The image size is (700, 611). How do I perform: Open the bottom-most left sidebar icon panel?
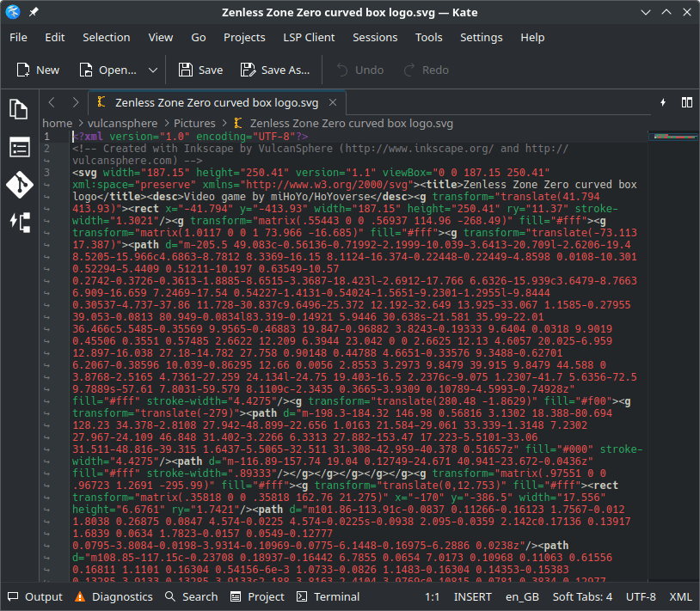point(18,222)
